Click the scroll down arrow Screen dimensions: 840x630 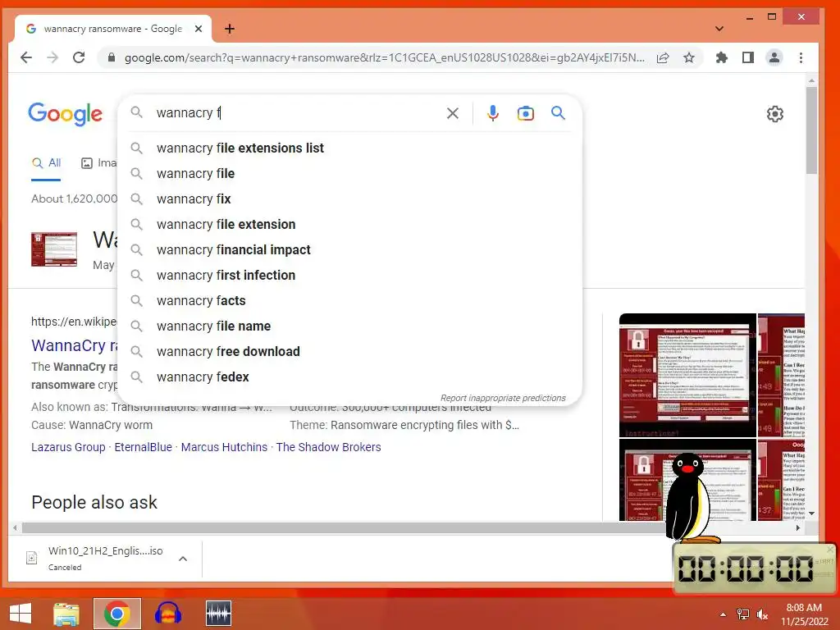tap(811, 514)
